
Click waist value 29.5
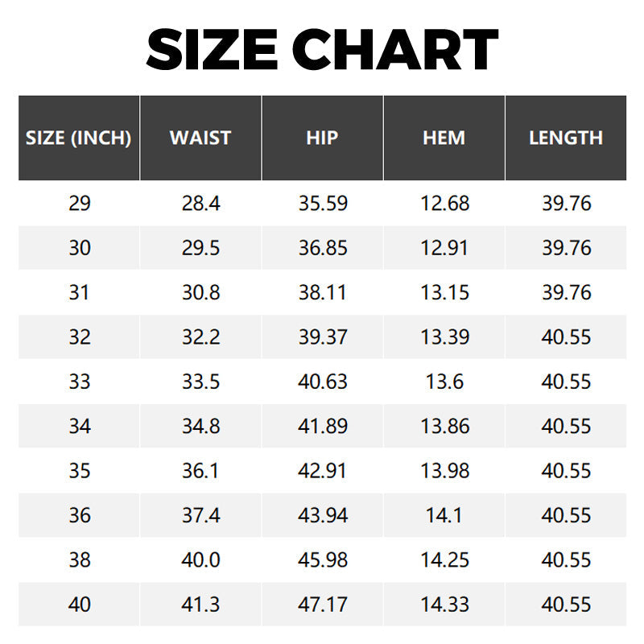(200, 248)
